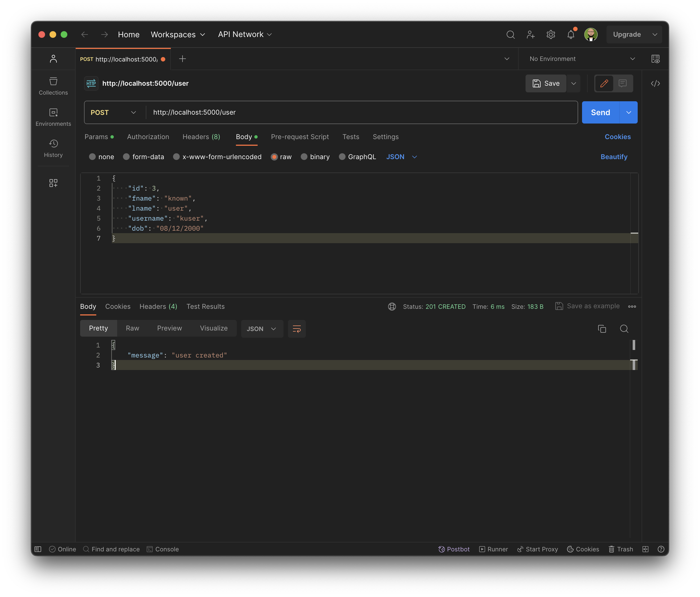The height and width of the screenshot is (597, 700).
Task: Open the Collections panel in sidebar
Action: (x=53, y=85)
